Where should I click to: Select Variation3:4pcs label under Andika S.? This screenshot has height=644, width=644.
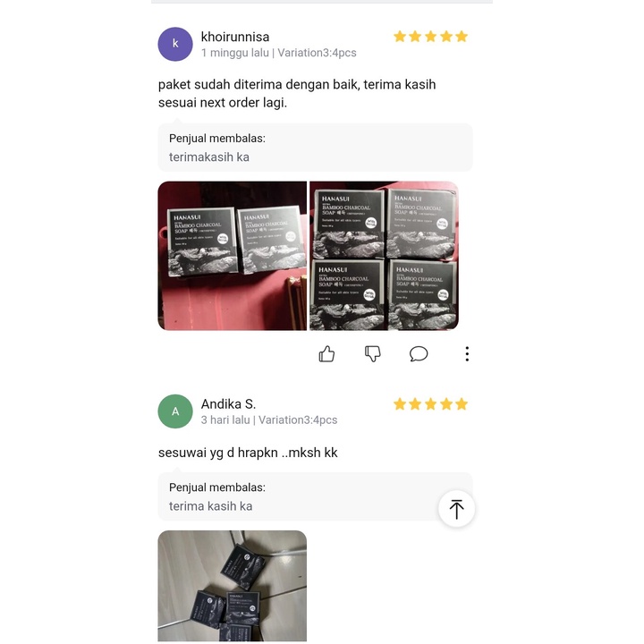[298, 419]
